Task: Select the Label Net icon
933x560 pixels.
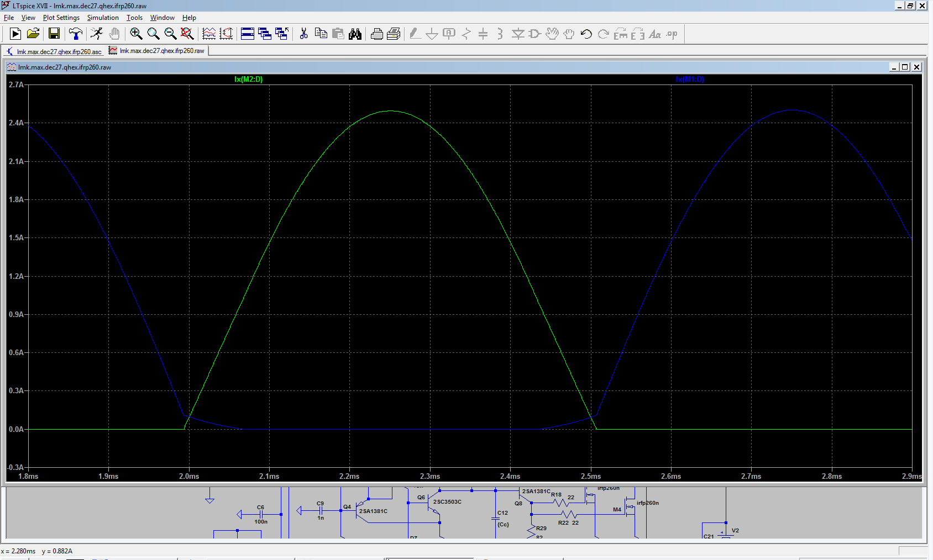Action: point(449,34)
